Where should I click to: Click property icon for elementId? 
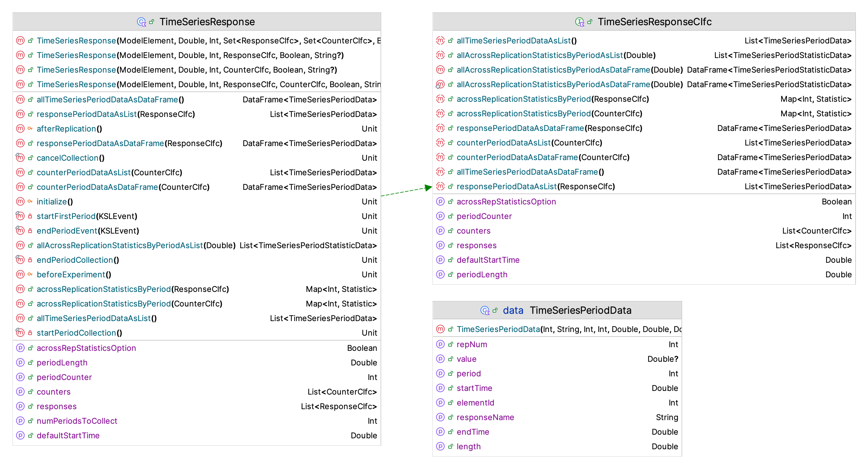point(440,402)
